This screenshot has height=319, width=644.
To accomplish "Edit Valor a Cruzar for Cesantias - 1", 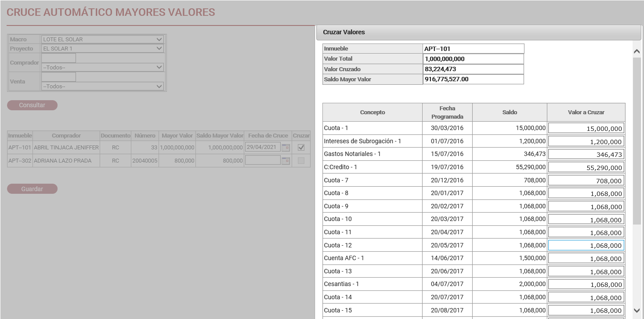I will point(586,284).
